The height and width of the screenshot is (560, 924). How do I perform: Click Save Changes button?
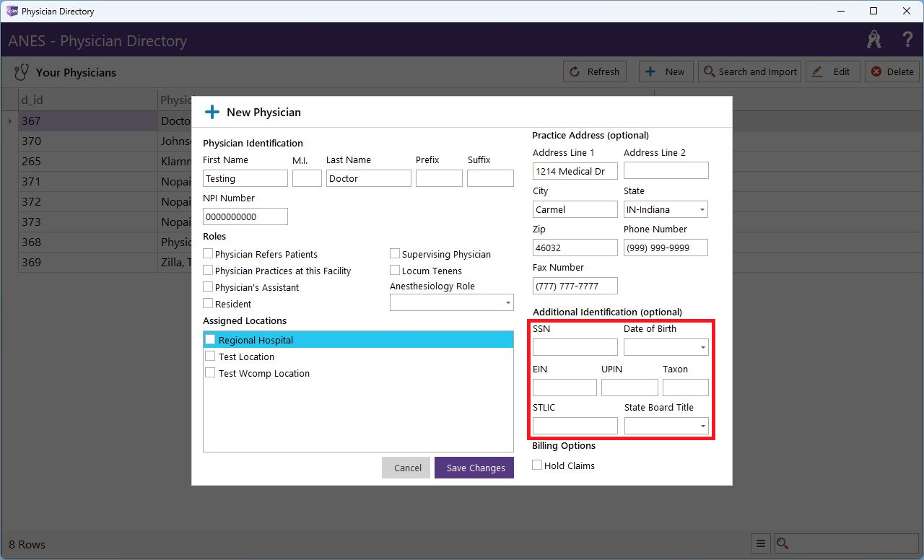pos(474,468)
